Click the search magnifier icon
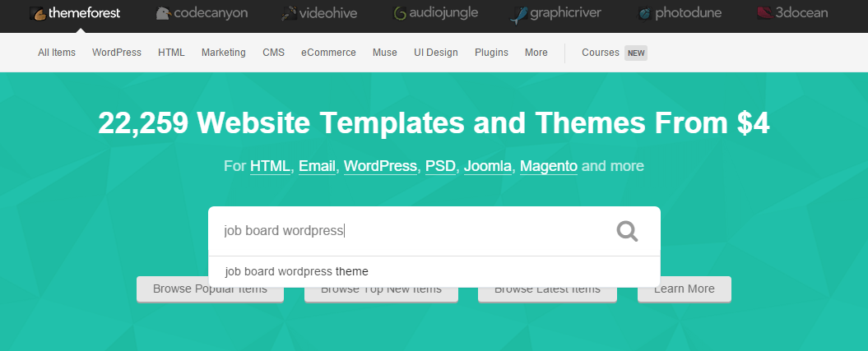 click(x=627, y=231)
